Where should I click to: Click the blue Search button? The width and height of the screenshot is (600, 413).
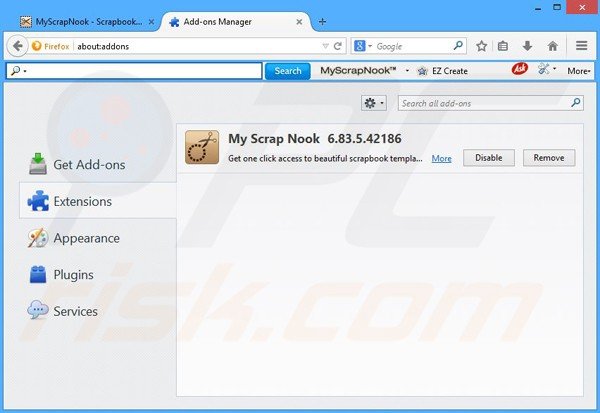288,71
